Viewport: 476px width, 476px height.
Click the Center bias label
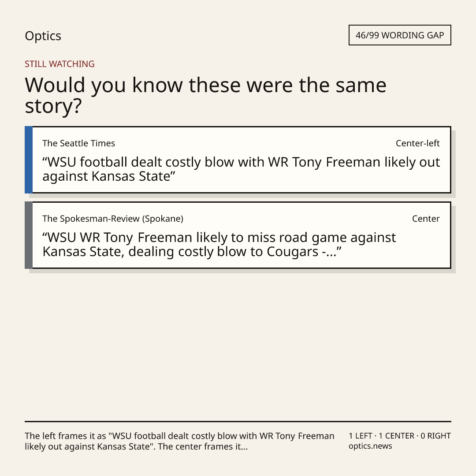(x=426, y=219)
